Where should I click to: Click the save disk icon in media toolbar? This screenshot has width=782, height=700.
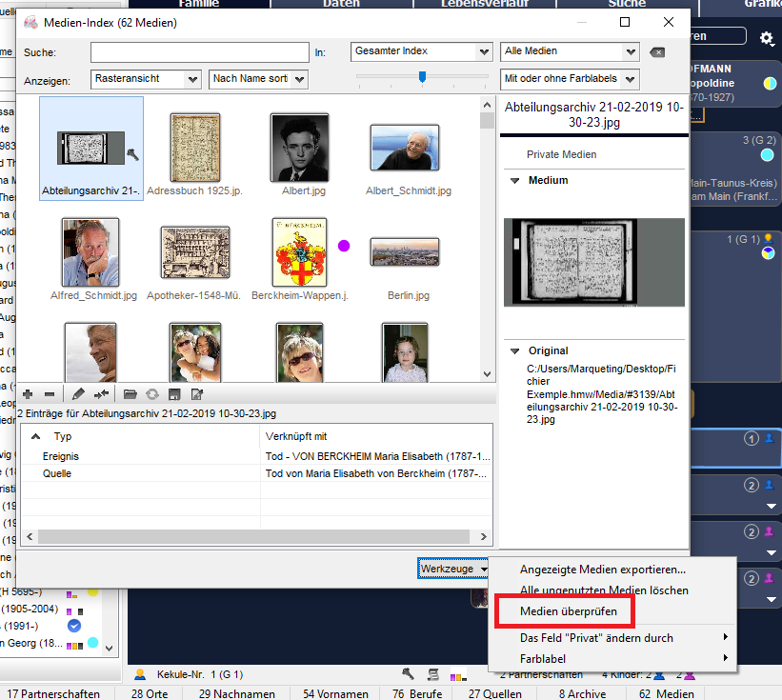point(173,394)
